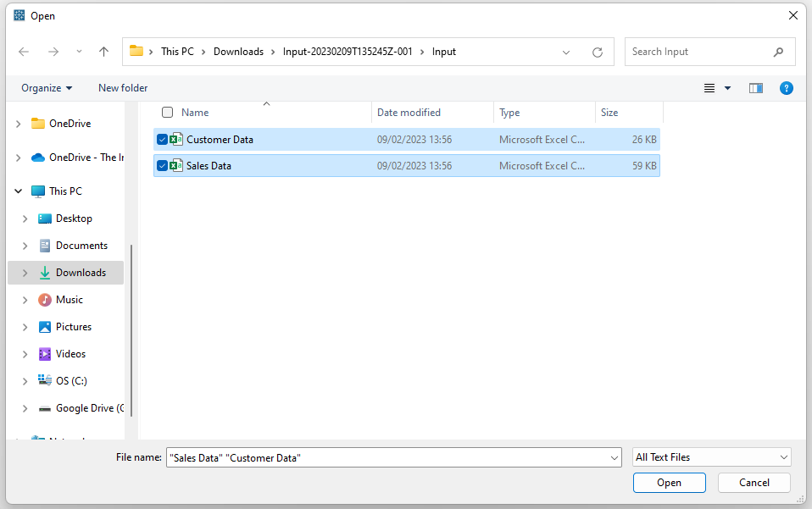Click the Open button
Viewport: 812px width, 509px height.
point(669,483)
